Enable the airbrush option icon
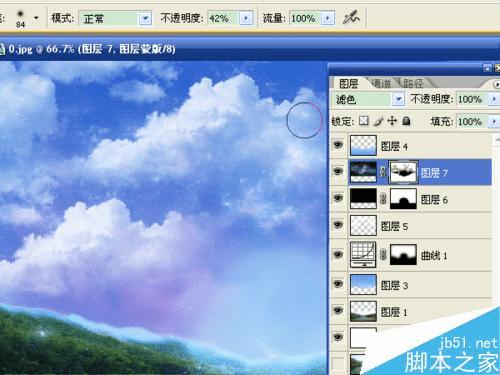The image size is (500, 375). (x=351, y=17)
